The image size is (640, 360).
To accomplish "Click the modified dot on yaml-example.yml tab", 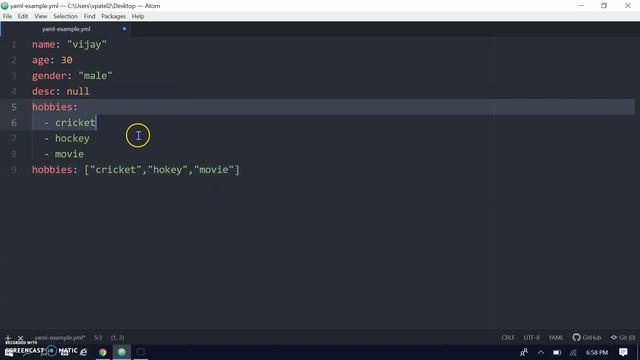I will (x=124, y=29).
